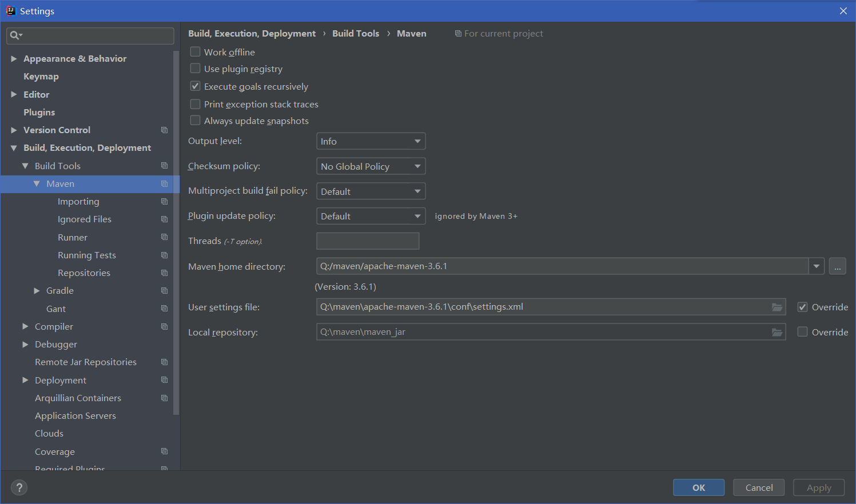
Task: Close the Settings dialog
Action: point(843,11)
